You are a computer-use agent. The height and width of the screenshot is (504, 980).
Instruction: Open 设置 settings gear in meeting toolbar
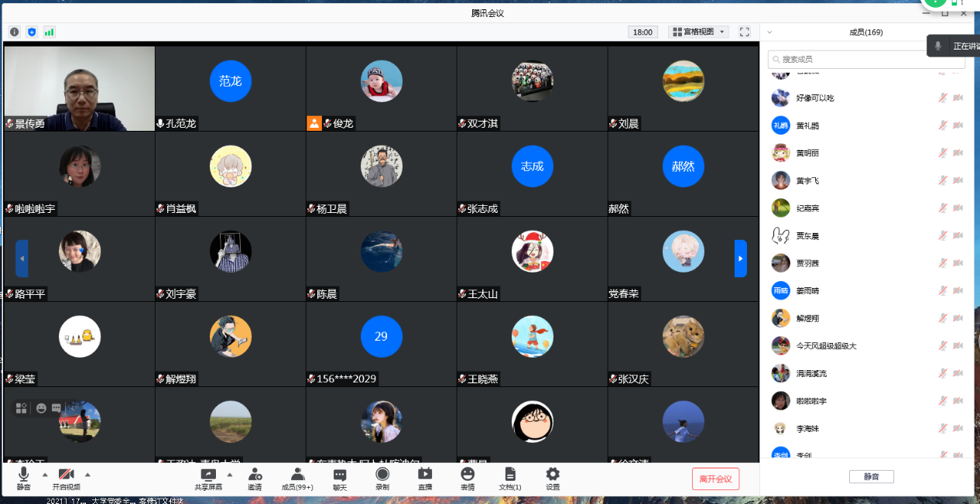click(553, 475)
